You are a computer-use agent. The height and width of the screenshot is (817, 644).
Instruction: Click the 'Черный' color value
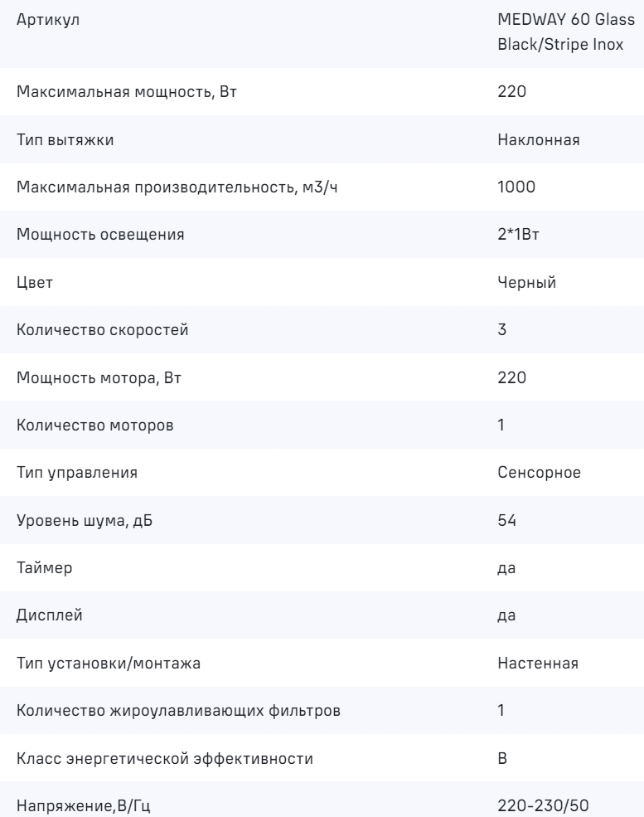(526, 282)
